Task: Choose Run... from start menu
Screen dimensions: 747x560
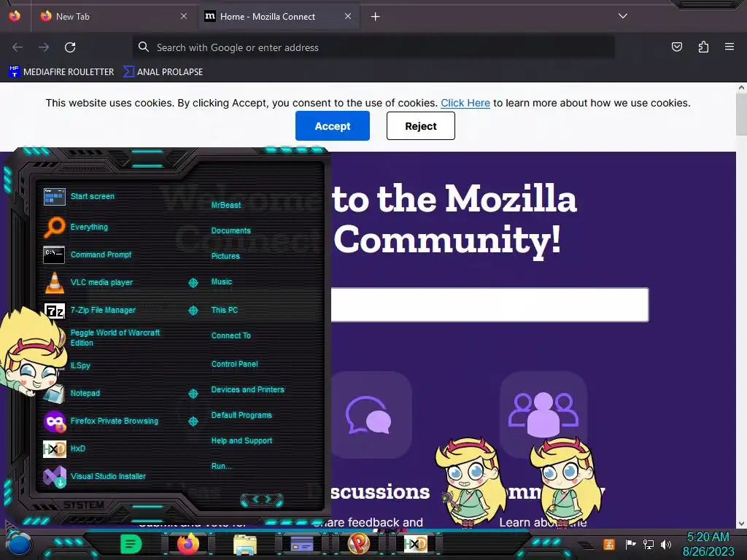Action: pos(221,466)
